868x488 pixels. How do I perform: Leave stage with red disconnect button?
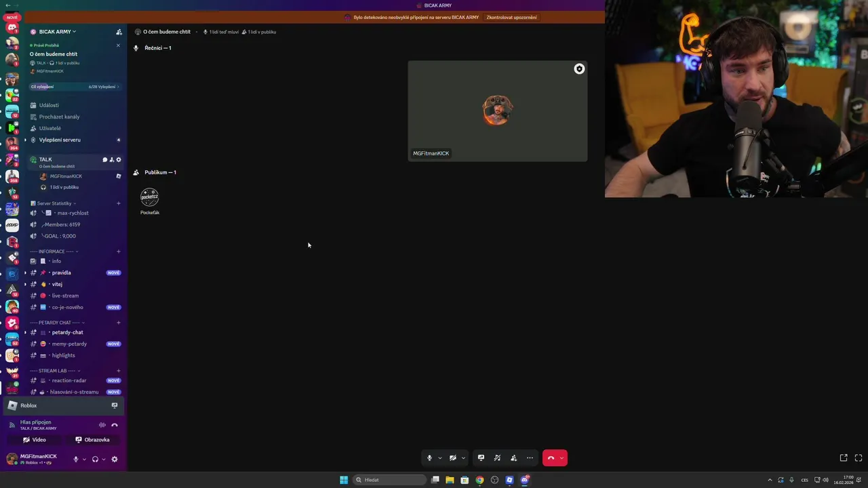tap(551, 458)
